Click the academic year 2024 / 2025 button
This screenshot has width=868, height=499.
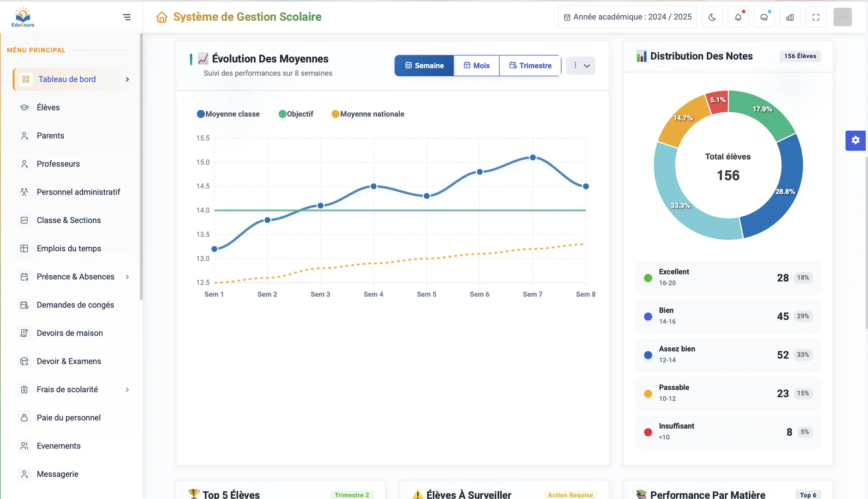tap(627, 17)
